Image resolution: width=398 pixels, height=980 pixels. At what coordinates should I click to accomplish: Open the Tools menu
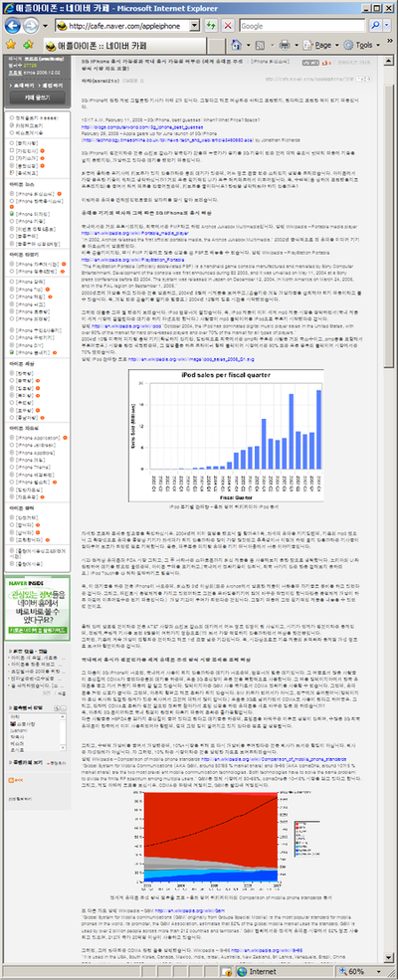[360, 45]
